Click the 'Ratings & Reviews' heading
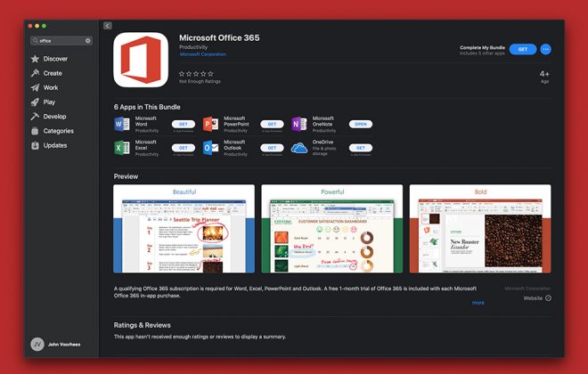This screenshot has height=374, width=588. click(x=143, y=325)
